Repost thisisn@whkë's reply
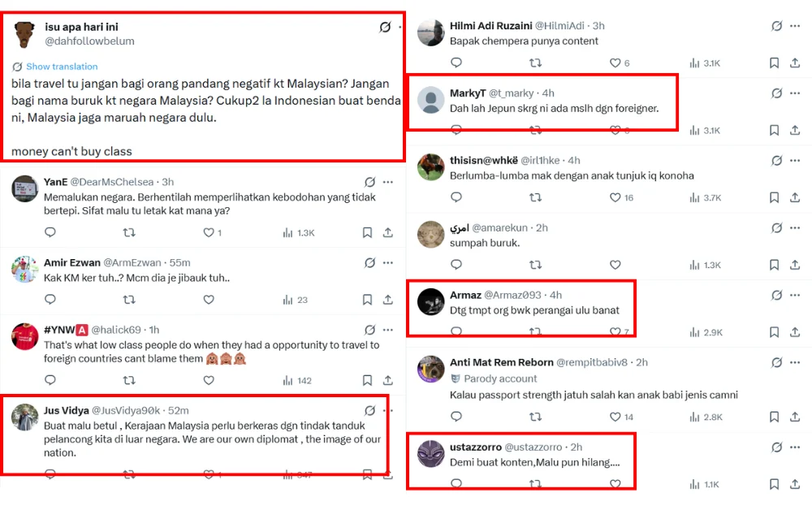 tap(535, 197)
